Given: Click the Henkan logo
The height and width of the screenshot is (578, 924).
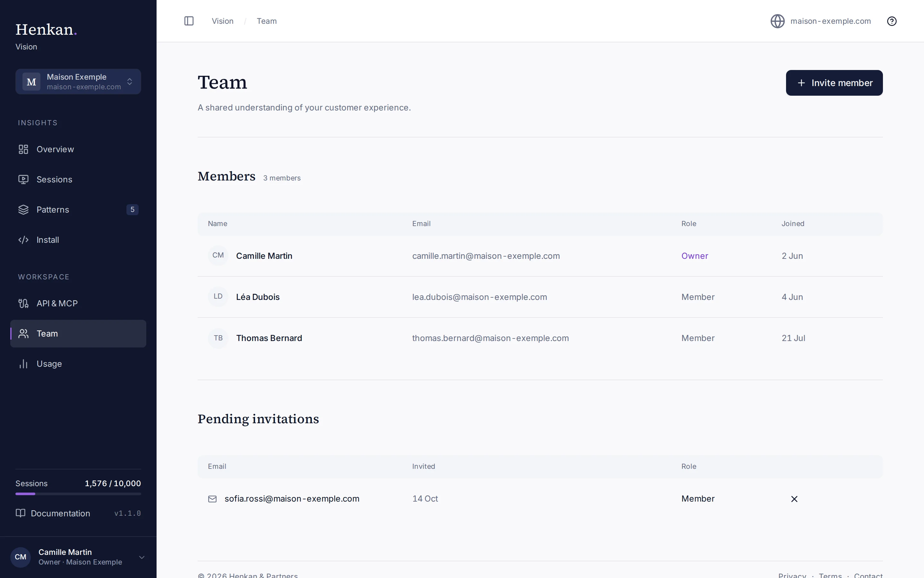Looking at the screenshot, I should 46,30.
